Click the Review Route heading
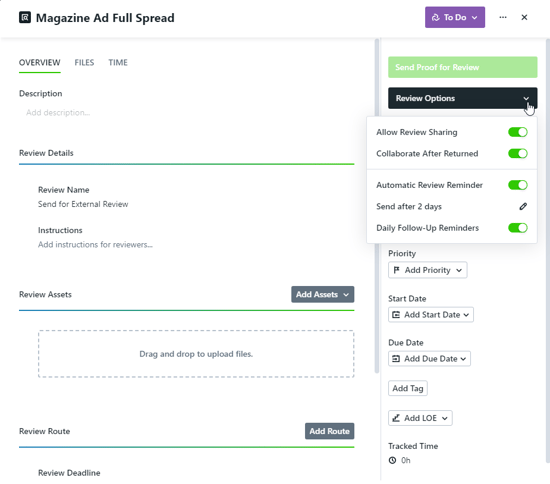550x484 pixels. click(x=45, y=431)
